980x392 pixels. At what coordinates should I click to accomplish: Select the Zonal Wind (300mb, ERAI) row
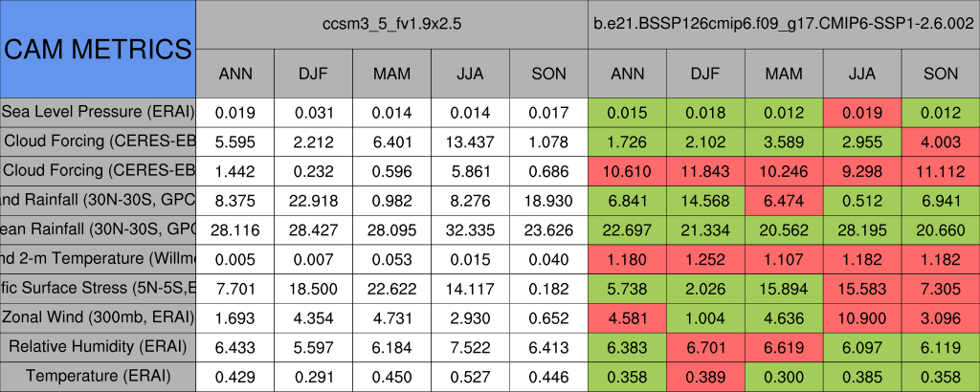click(x=98, y=317)
